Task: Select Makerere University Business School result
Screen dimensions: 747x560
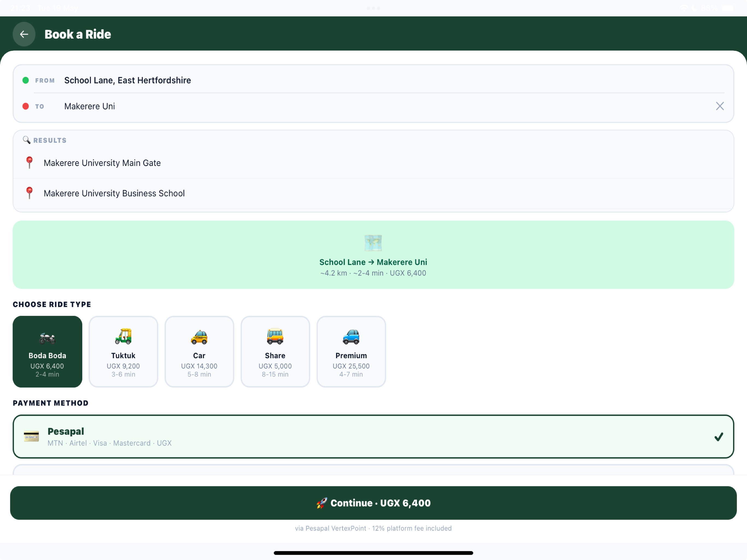Action: (373, 193)
